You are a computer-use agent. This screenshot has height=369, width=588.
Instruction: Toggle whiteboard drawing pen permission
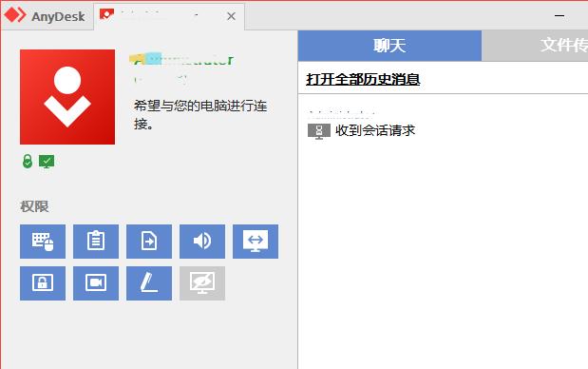[x=149, y=283]
